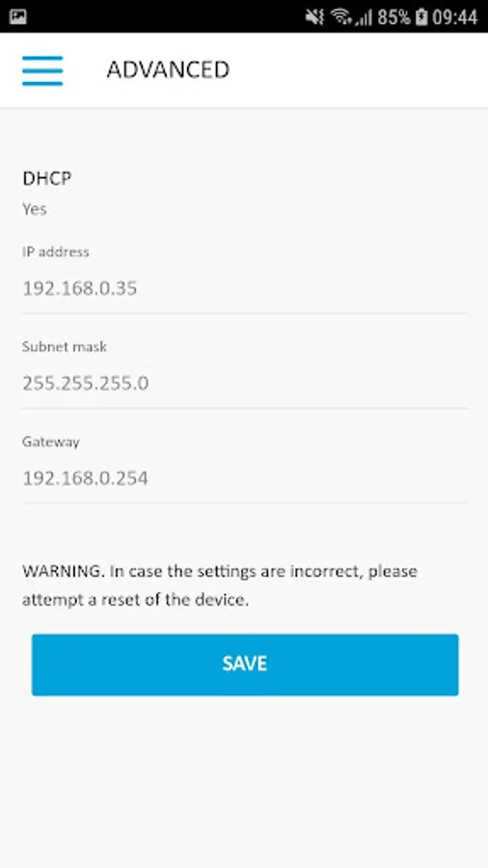Tap the IP address label
Viewport: 488px width, 868px height.
pyautogui.click(x=55, y=252)
